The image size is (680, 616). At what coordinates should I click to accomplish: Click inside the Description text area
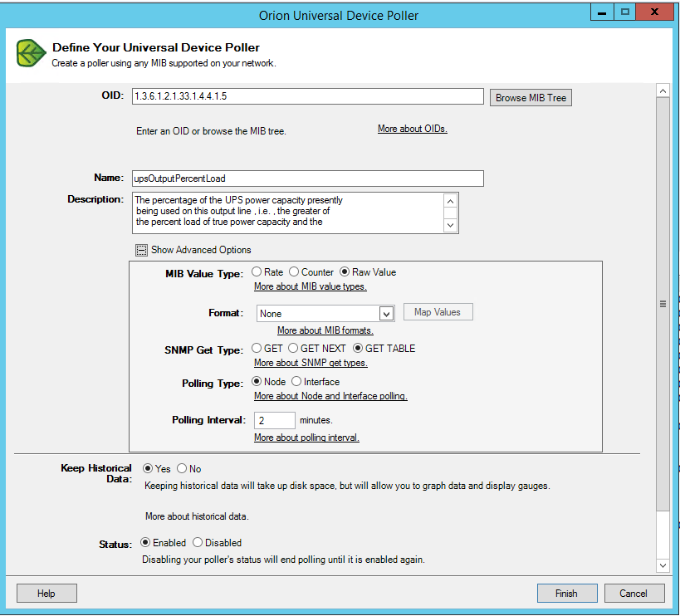point(288,213)
